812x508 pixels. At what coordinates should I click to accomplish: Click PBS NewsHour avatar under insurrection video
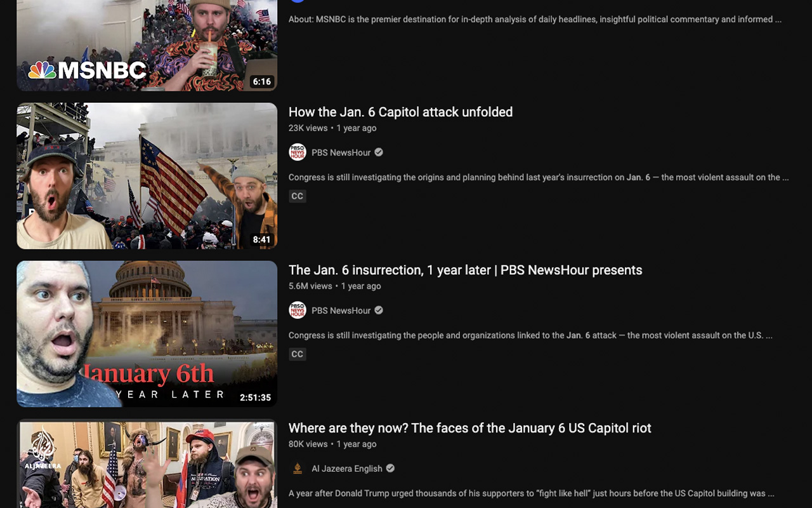pyautogui.click(x=298, y=311)
